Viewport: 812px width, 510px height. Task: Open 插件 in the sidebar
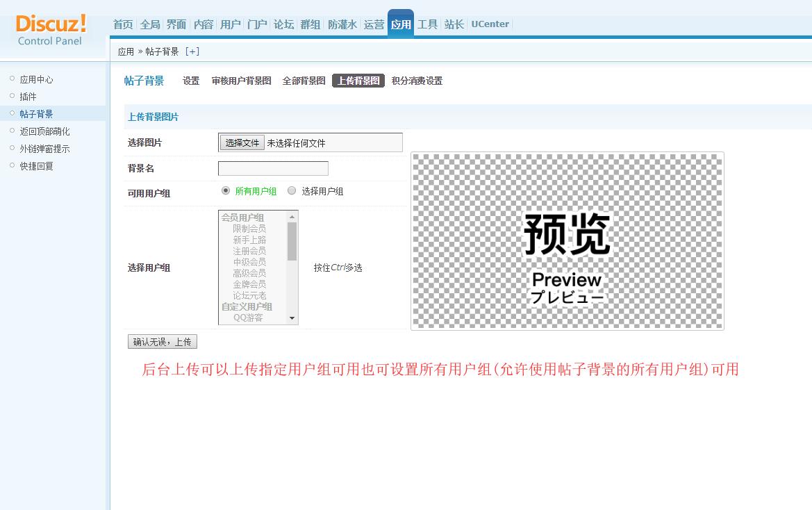click(28, 97)
